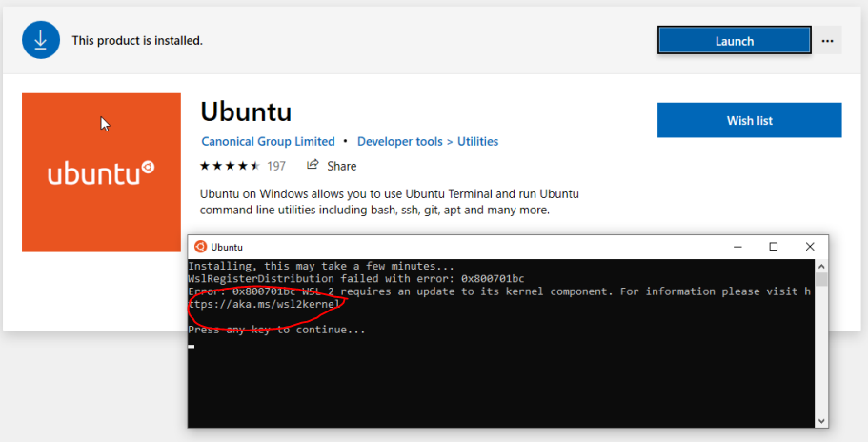This screenshot has width=868, height=442.
Task: Click the Ubuntu icon in terminal title bar
Action: pyautogui.click(x=200, y=247)
